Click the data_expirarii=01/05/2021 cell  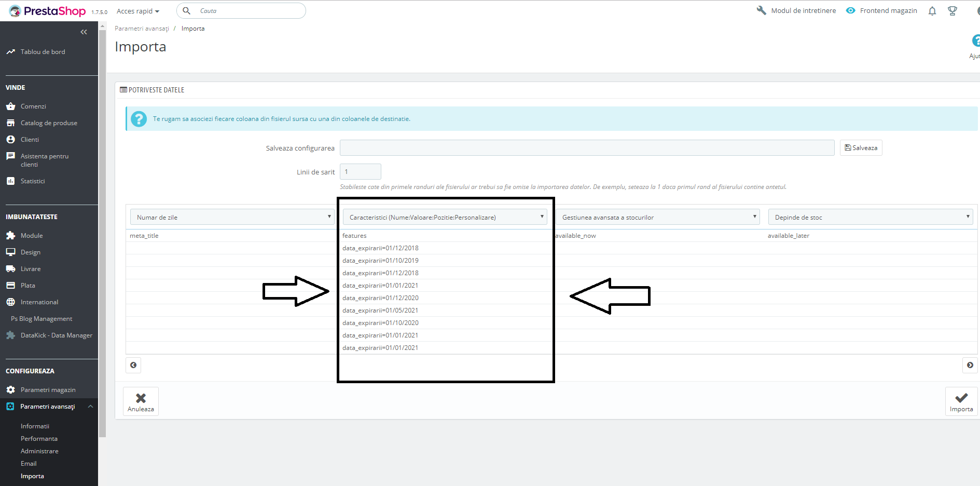pyautogui.click(x=446, y=310)
